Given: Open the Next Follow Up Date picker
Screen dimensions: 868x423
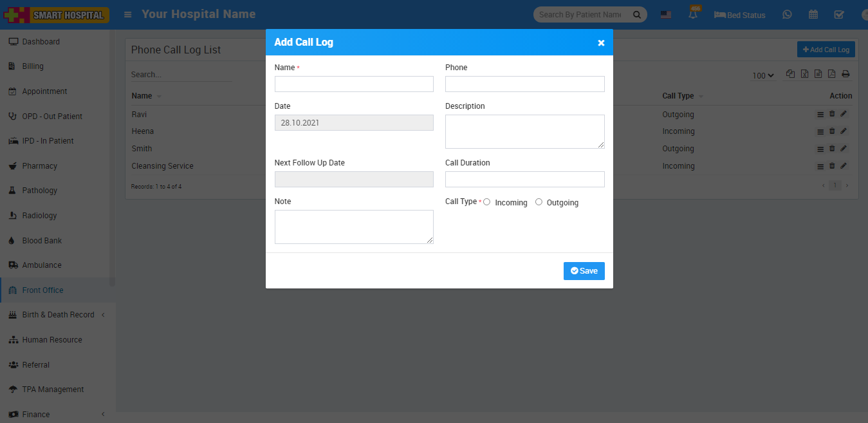Looking at the screenshot, I should (x=354, y=180).
